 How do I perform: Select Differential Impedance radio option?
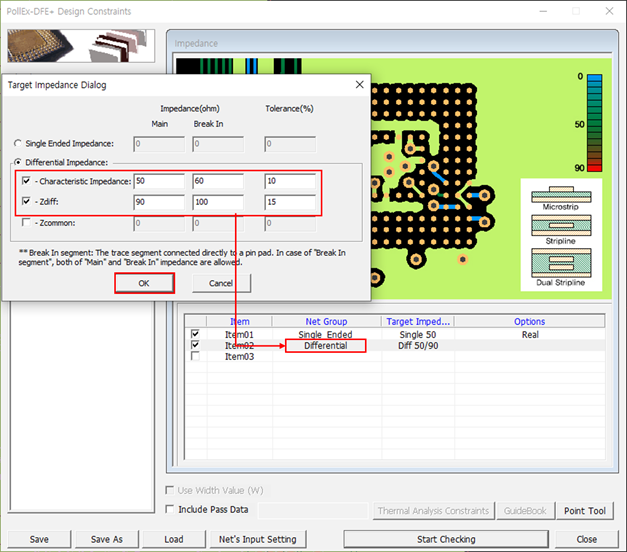tap(17, 163)
